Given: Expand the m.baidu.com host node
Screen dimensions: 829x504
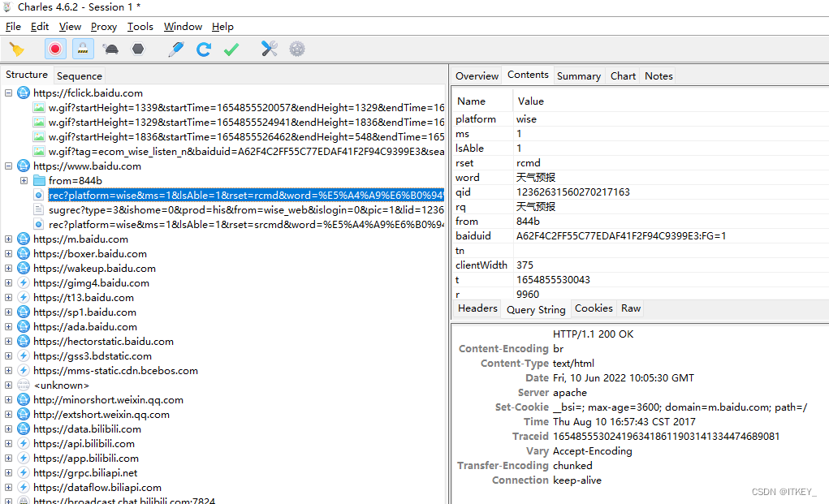Looking at the screenshot, I should [8, 239].
